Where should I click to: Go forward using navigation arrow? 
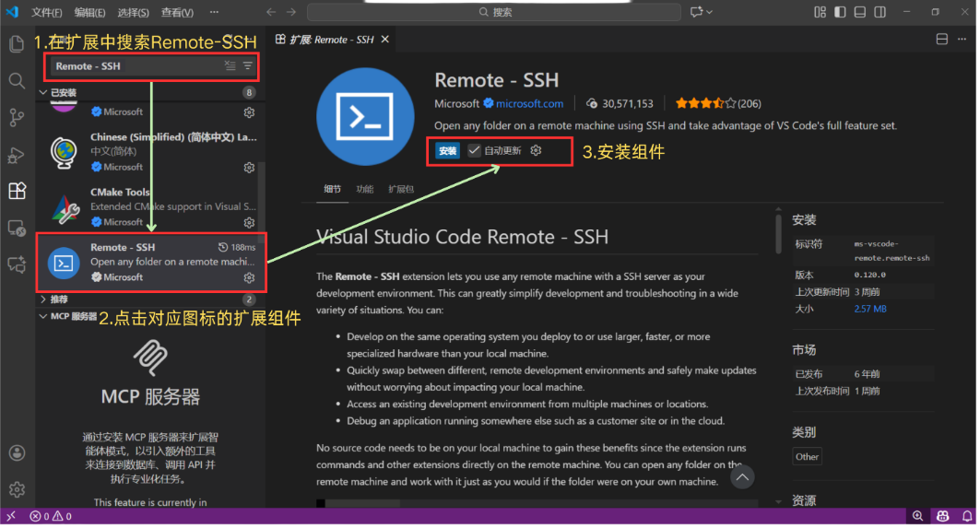click(292, 12)
